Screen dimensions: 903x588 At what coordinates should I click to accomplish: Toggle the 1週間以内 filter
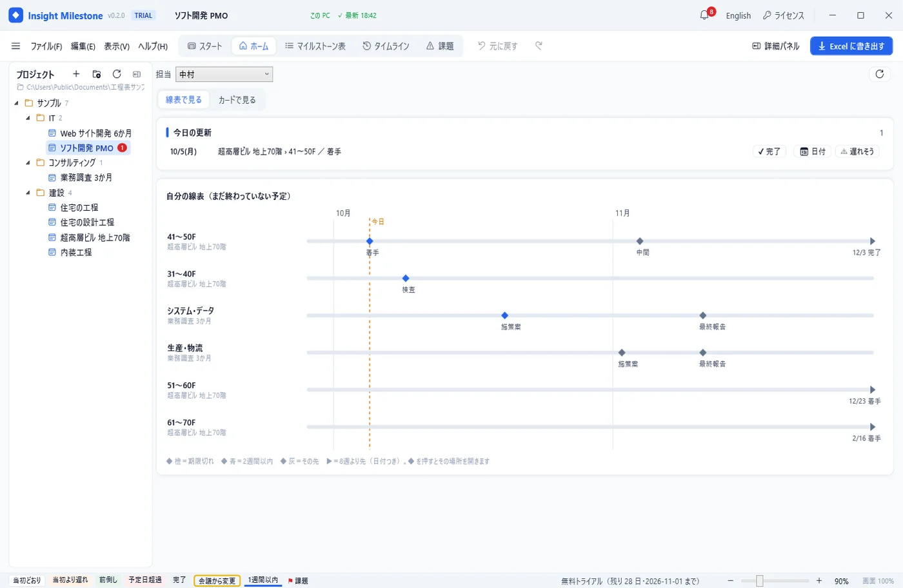click(x=263, y=580)
